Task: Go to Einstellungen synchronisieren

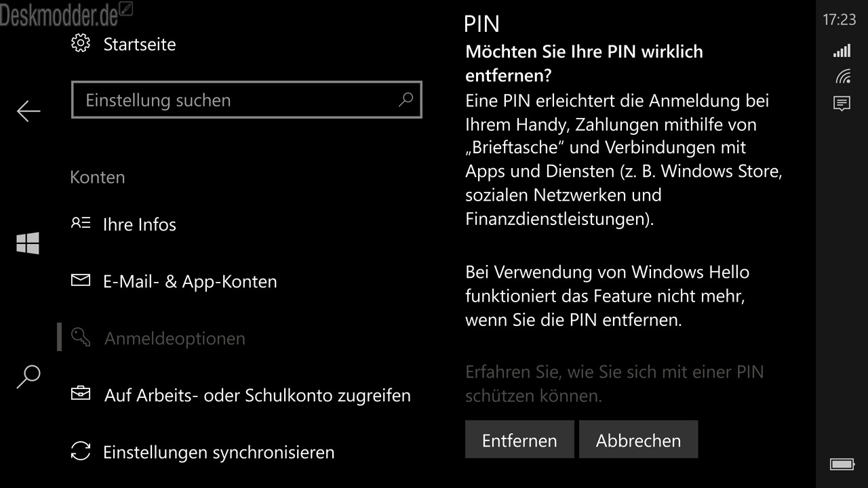Action: pos(203,452)
